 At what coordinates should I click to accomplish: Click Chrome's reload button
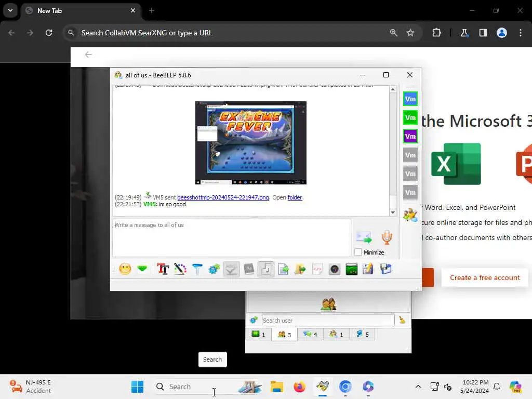tap(49, 33)
